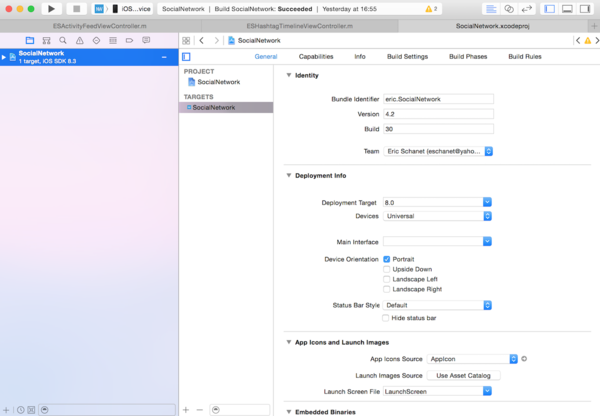The image size is (600, 416).
Task: Uncheck the Portrait orientation checkbox
Action: (386, 259)
